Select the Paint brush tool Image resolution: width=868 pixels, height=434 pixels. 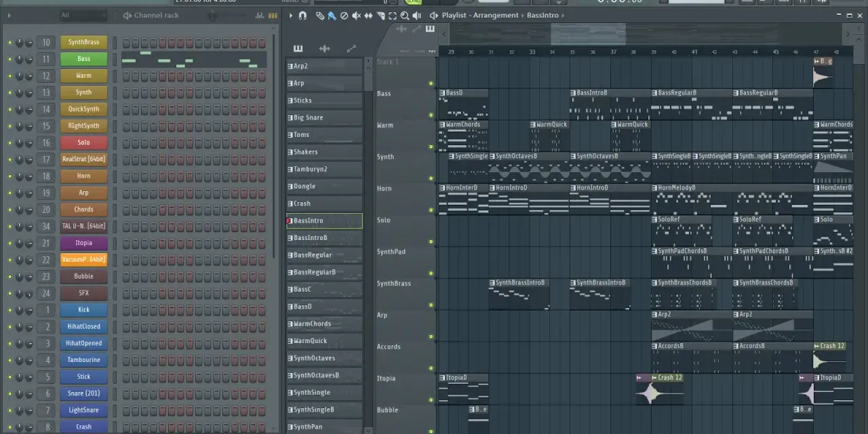pos(332,15)
